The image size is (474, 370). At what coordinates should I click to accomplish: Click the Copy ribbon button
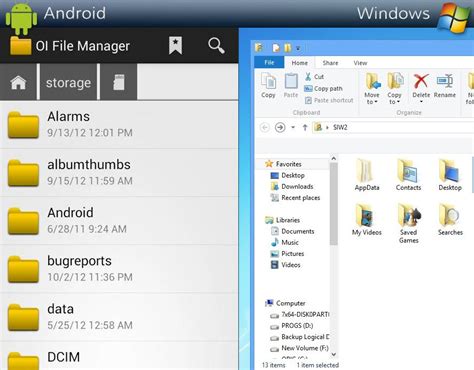click(268, 86)
